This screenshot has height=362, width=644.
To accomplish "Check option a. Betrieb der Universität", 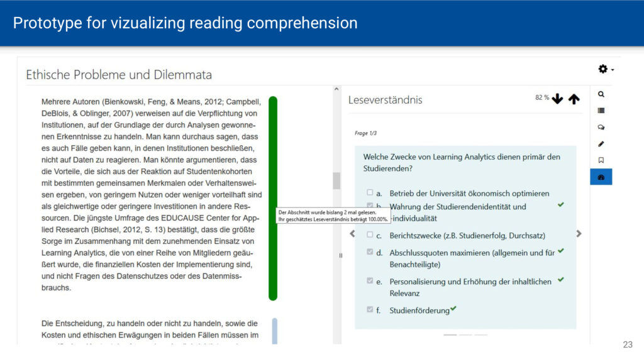I will click(370, 193).
